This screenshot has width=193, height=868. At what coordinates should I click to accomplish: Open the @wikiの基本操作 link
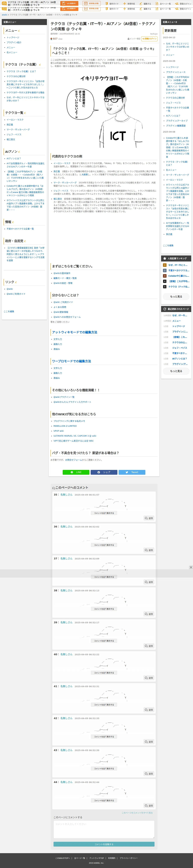[62, 273]
